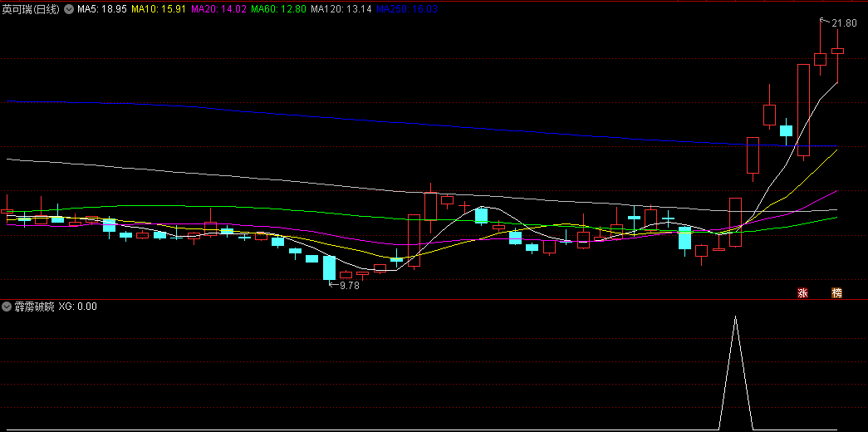Click the XG signal spike peak
The height and width of the screenshot is (432, 868).
click(736, 317)
